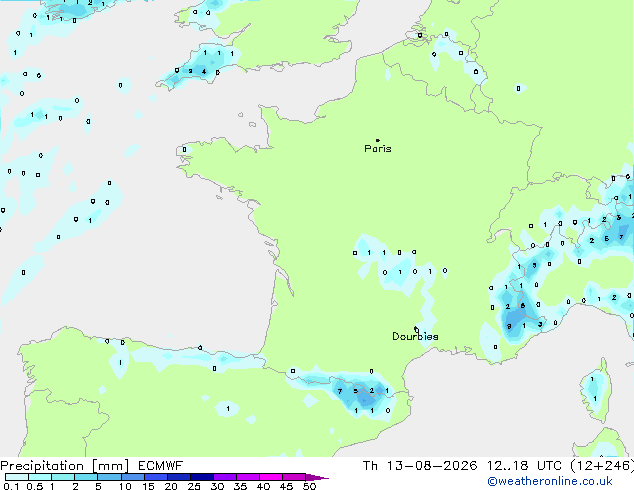Pick the 10–15 mm legend swatch
The width and height of the screenshot is (634, 490).
133,477
